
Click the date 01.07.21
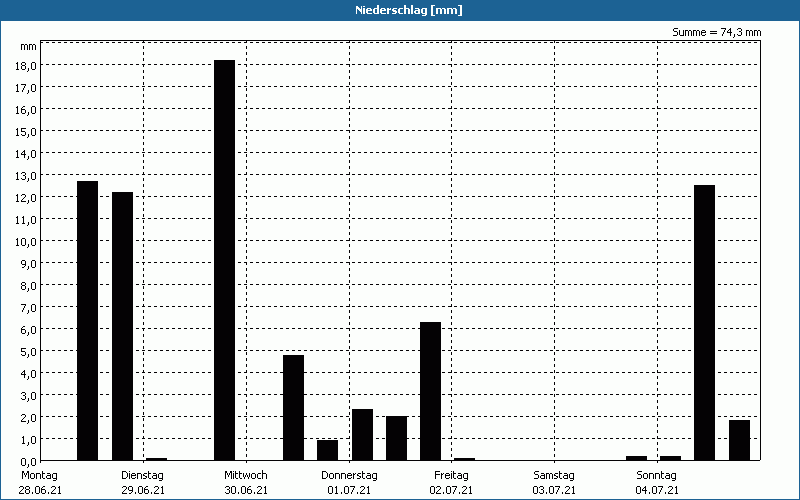click(349, 490)
